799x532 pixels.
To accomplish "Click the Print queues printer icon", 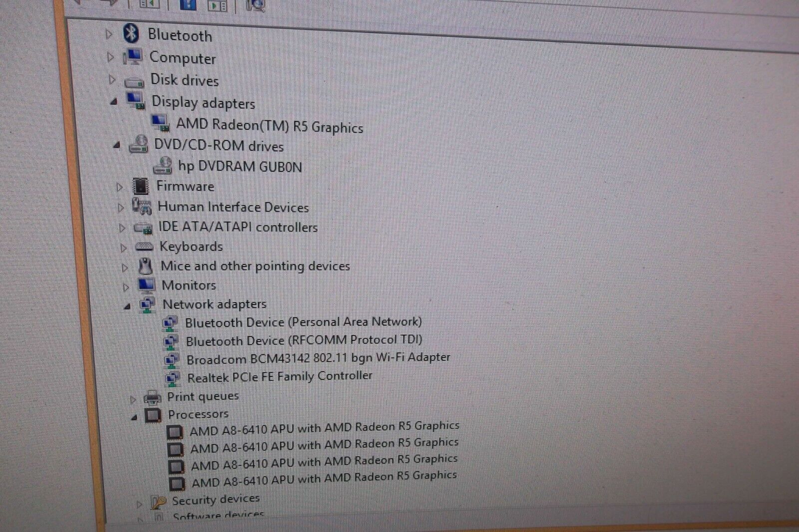I will (152, 398).
